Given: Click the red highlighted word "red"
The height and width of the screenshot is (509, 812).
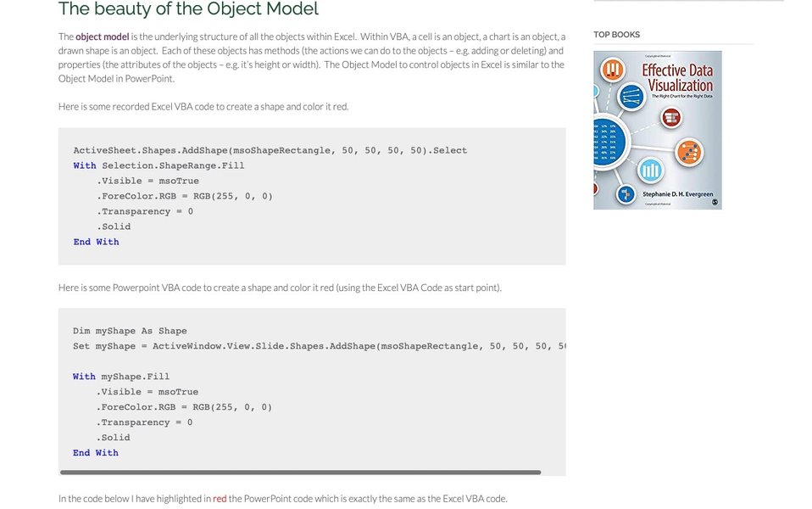Looking at the screenshot, I should (x=220, y=499).
